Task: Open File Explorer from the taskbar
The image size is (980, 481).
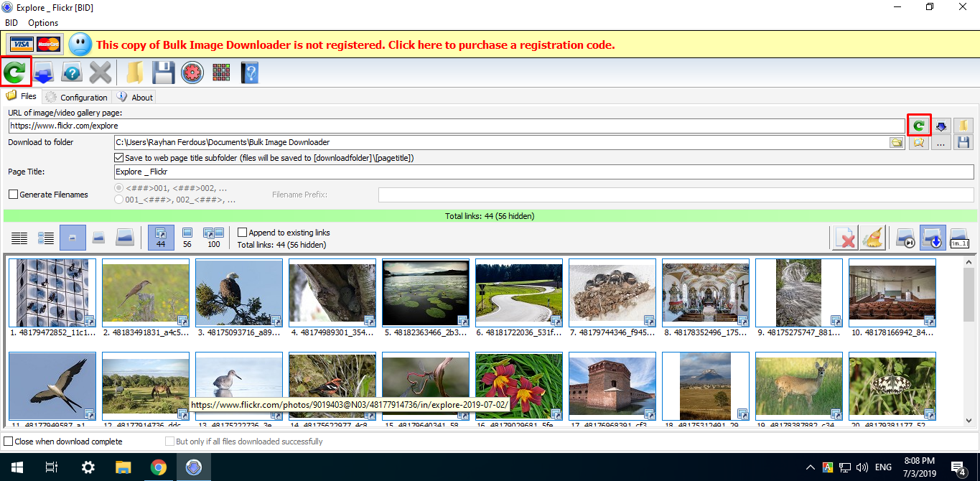Action: (x=123, y=467)
